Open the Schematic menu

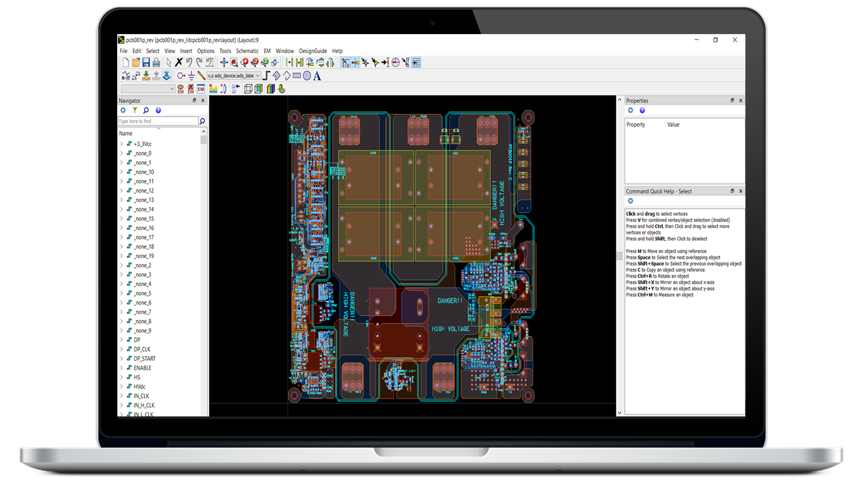(247, 51)
